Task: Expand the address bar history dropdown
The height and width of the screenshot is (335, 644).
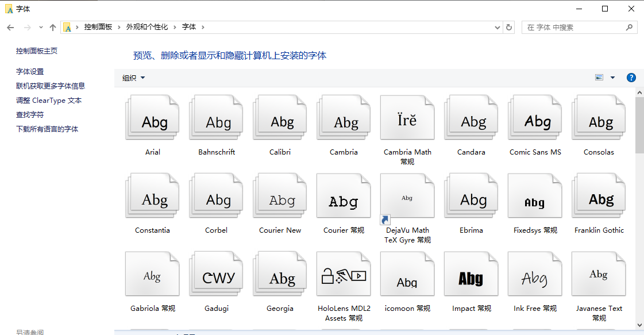Action: 498,27
